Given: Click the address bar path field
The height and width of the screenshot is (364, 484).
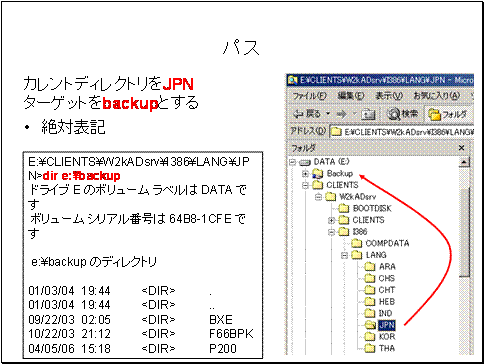Looking at the screenshot, I should coord(402,132).
